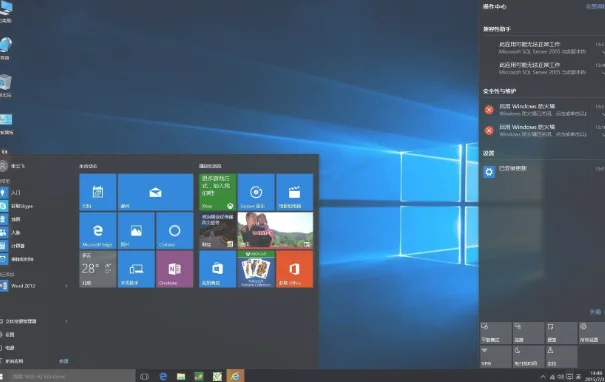Toggle the VPN quick action tile

pos(495,357)
